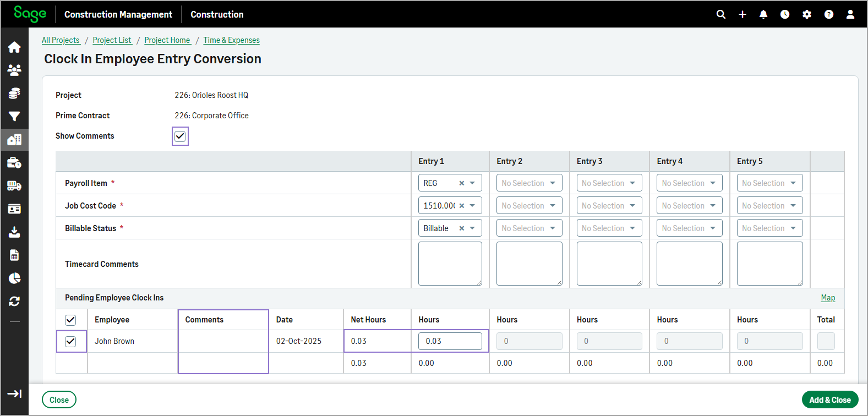Image resolution: width=868 pixels, height=416 pixels.
Task: Select the Construction top menu item
Action: pyautogui.click(x=217, y=14)
